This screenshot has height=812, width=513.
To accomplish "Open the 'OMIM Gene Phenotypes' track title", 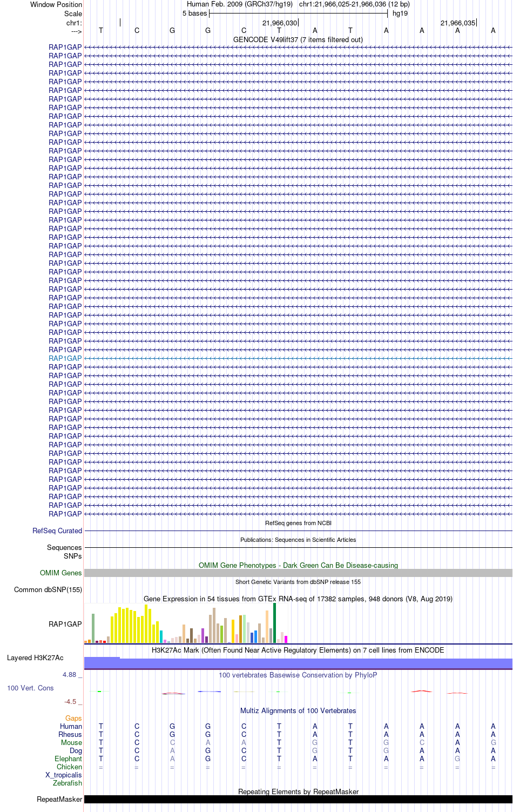I will coord(298,565).
